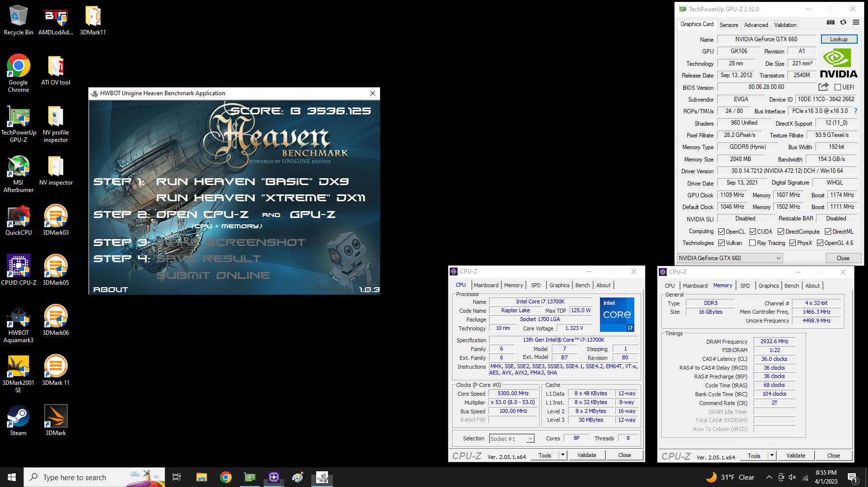Expand Tools dropdown arrow in CPU-Z CPU window
Screen dimensions: 868x487
(563, 455)
